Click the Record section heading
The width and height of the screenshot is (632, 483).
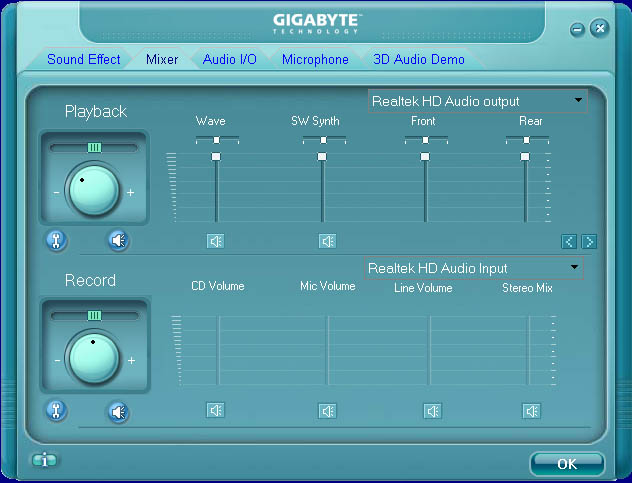[90, 280]
